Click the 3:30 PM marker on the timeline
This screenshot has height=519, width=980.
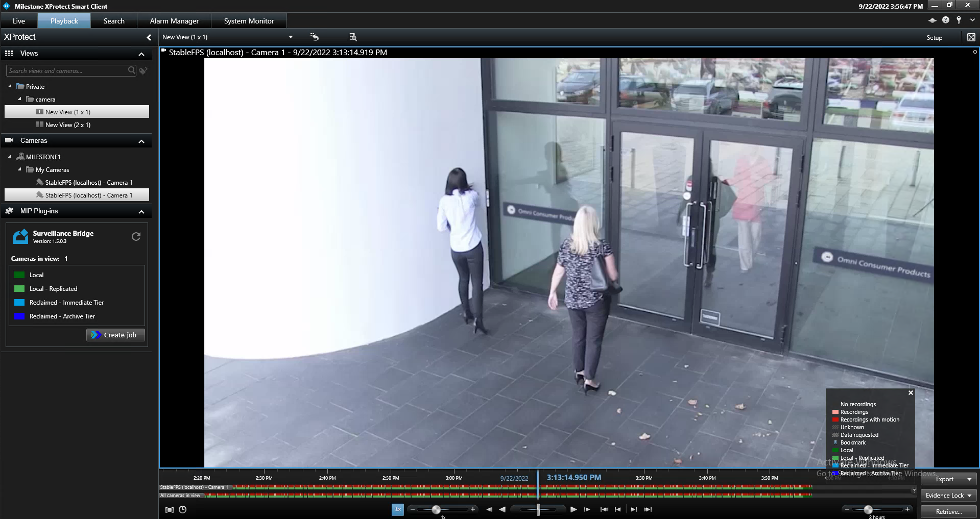(x=644, y=478)
